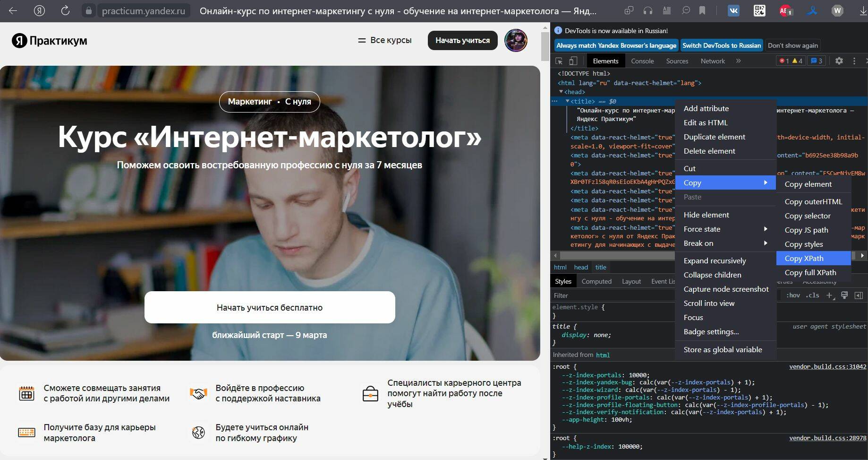Collapse the title node triangle
This screenshot has height=460, width=868.
(x=568, y=101)
